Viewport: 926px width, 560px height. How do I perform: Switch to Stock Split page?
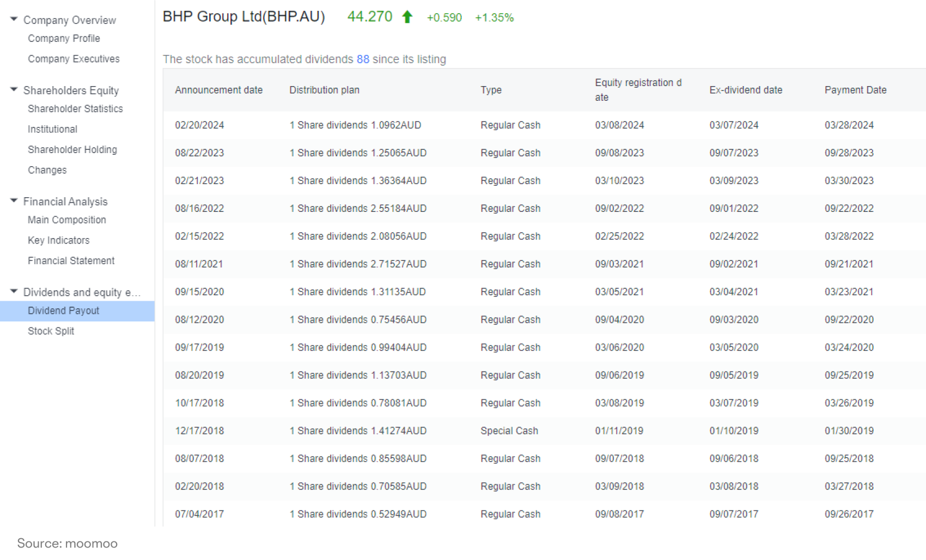click(x=51, y=331)
